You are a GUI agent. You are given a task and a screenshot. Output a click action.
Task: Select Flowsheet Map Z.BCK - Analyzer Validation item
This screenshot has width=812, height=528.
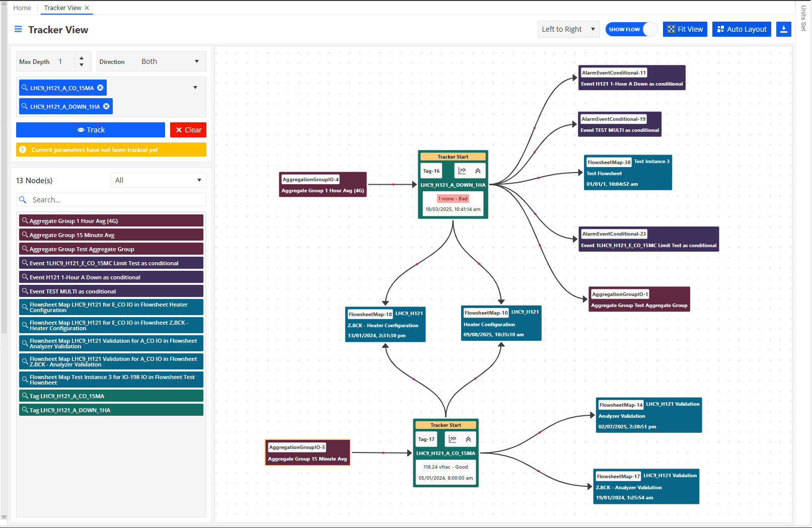111,361
